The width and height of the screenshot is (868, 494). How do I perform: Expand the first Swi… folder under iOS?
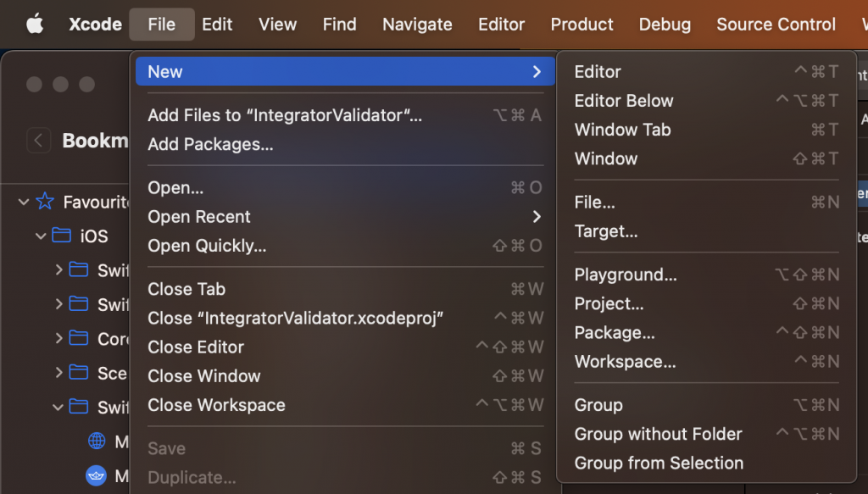pos(58,270)
